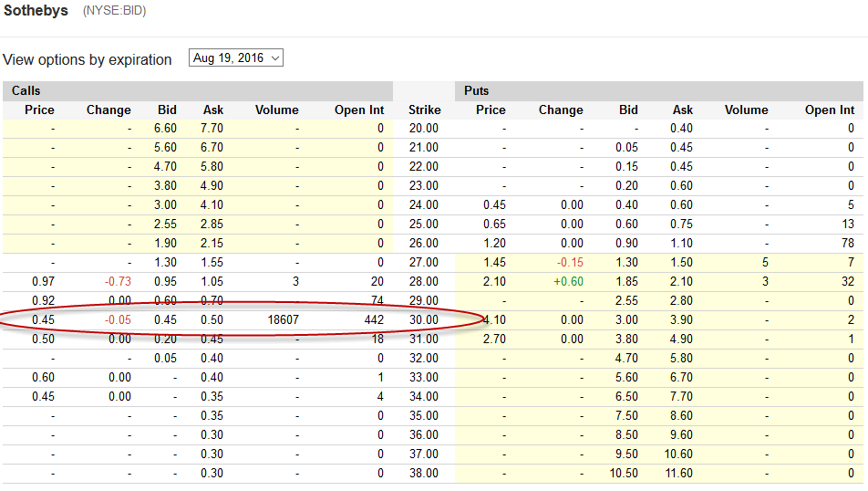
Task: Click the put open interest value 32
Action: click(x=848, y=281)
